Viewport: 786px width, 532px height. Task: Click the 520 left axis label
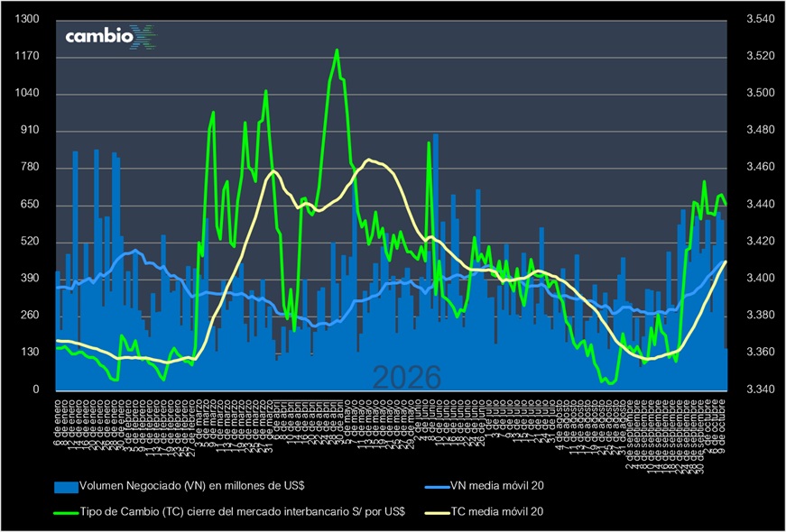[30, 243]
